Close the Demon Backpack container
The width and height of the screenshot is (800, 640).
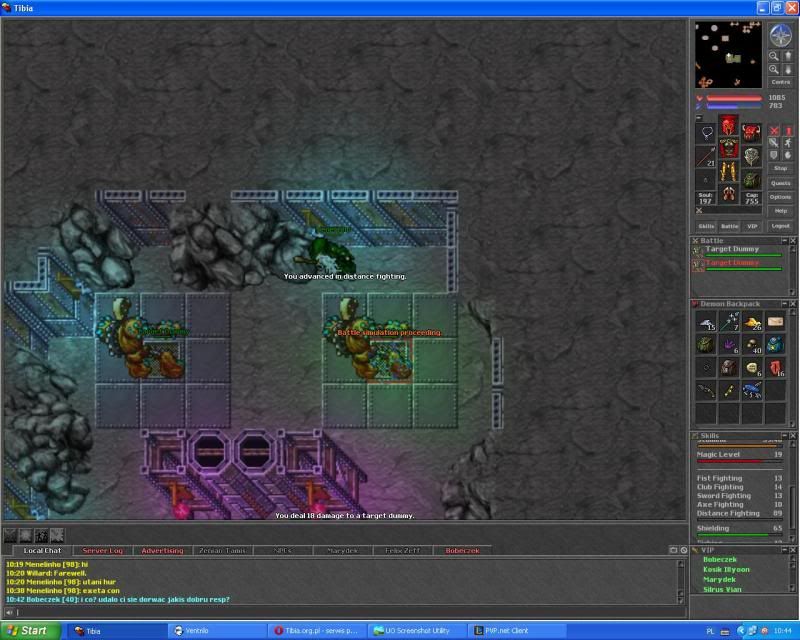(793, 304)
